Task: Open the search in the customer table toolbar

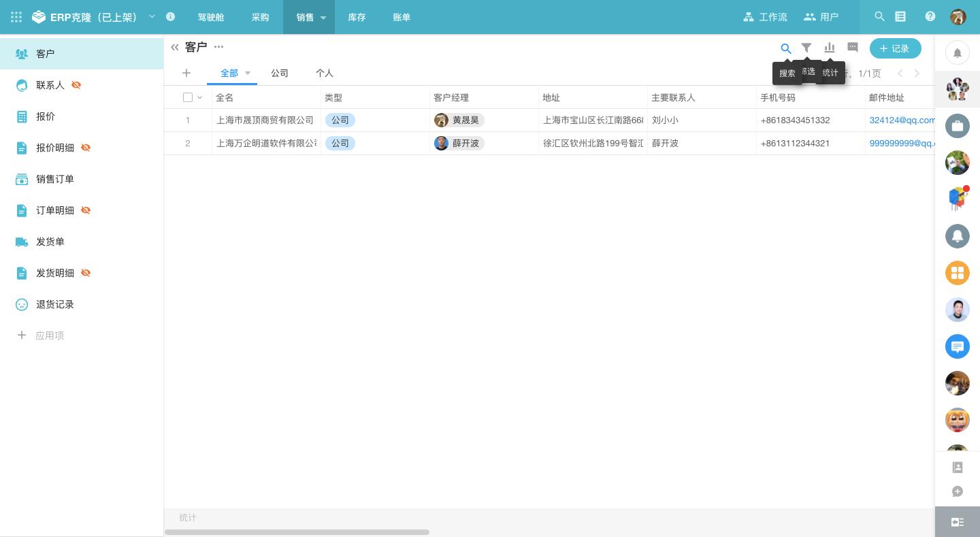Action: [x=786, y=48]
